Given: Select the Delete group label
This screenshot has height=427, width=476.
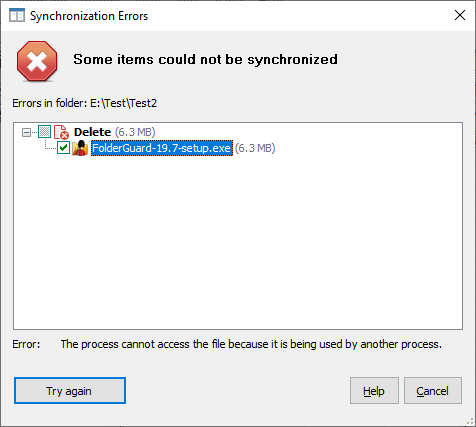Looking at the screenshot, I should click(x=92, y=132).
